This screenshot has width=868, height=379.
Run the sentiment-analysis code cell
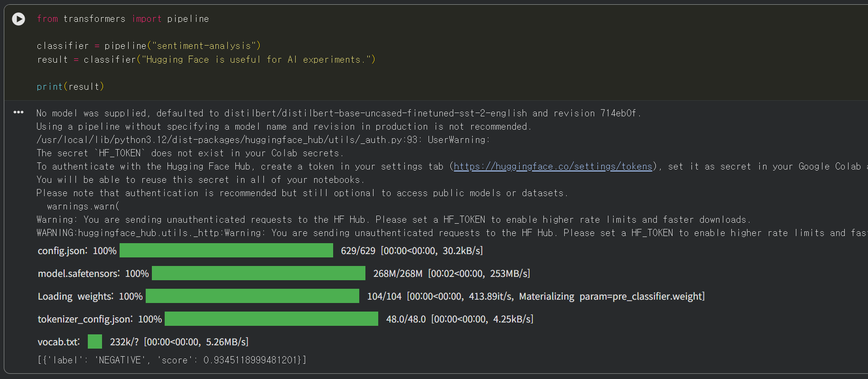point(19,19)
